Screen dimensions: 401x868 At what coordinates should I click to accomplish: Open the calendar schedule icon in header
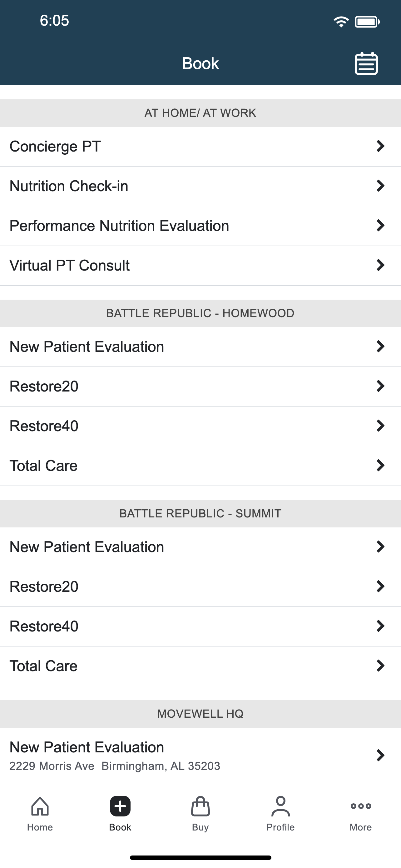[366, 63]
